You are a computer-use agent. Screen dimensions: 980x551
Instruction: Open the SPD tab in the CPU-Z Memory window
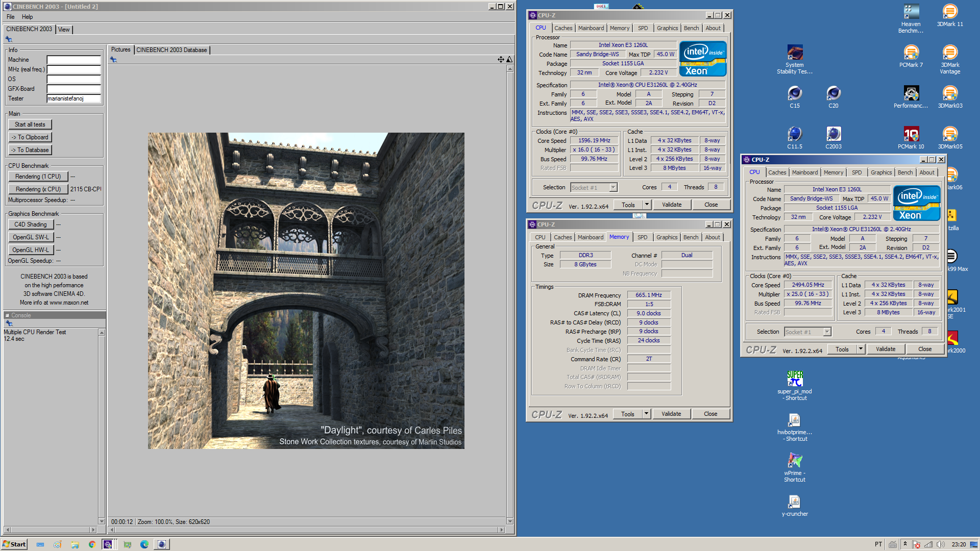click(x=642, y=237)
